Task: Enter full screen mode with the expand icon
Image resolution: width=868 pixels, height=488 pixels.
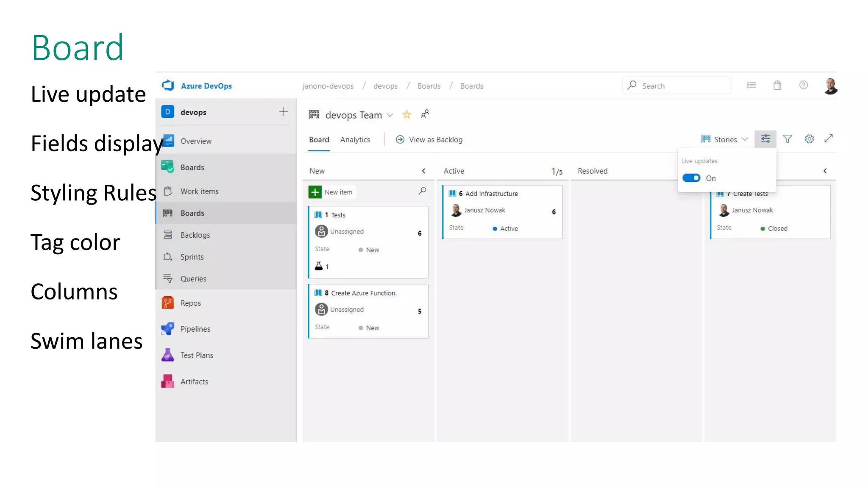Action: [829, 139]
